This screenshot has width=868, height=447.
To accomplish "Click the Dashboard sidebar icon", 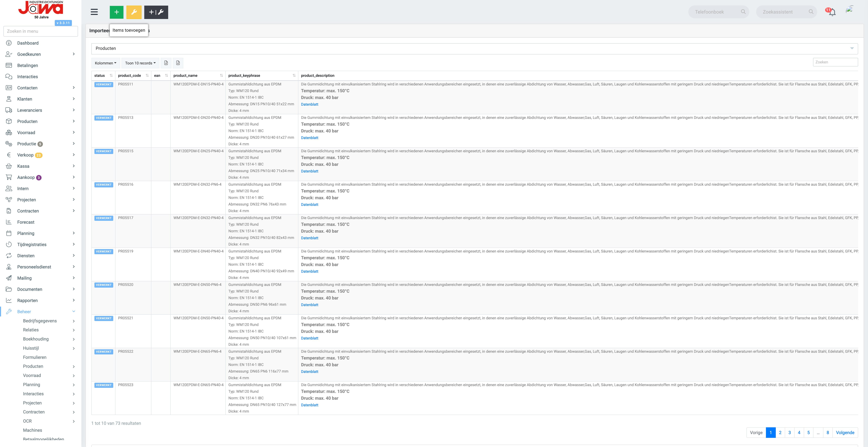I will 9,43.
